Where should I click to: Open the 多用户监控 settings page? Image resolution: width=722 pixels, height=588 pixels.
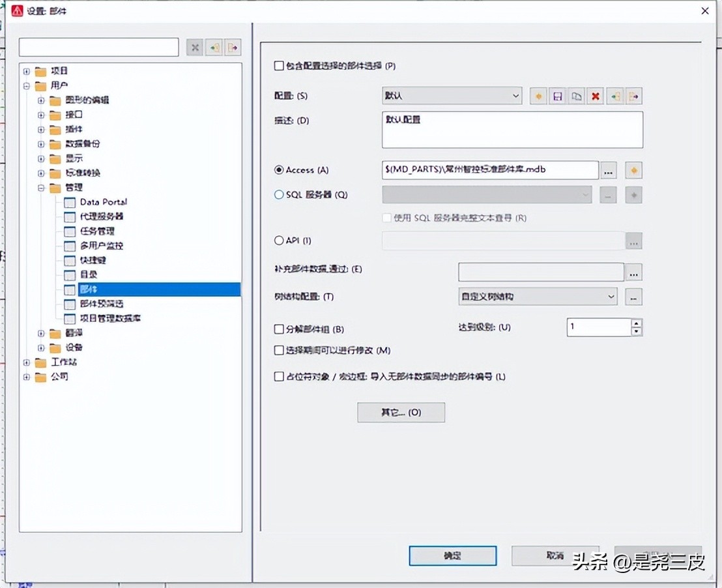coord(102,246)
